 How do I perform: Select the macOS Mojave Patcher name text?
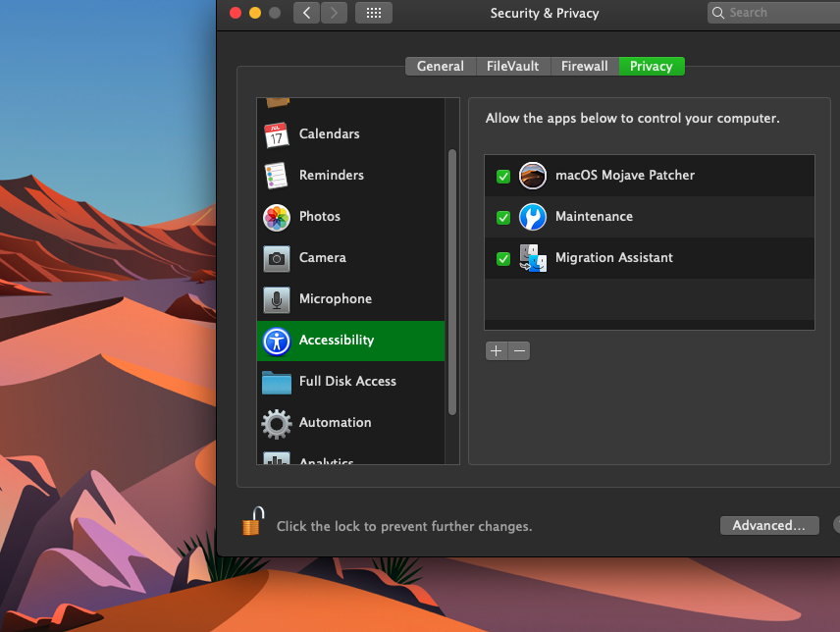point(625,175)
